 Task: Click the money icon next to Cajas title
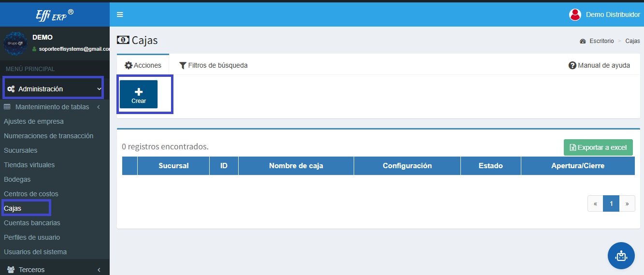click(123, 40)
